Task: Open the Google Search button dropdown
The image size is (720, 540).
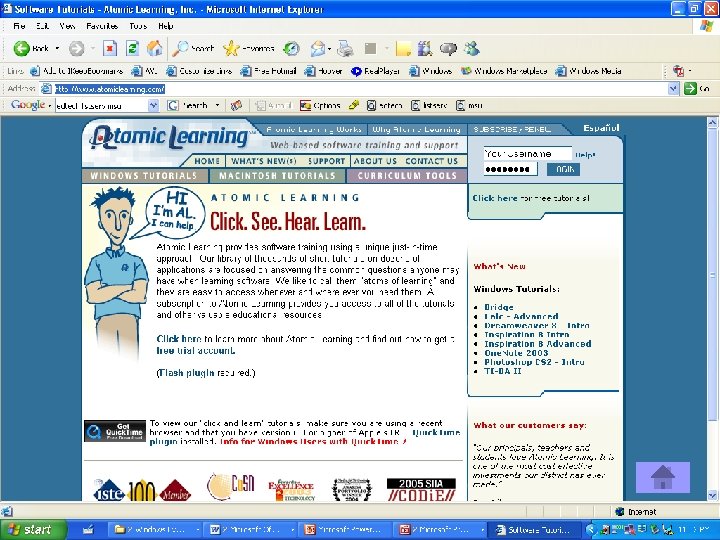Action: pos(217,106)
